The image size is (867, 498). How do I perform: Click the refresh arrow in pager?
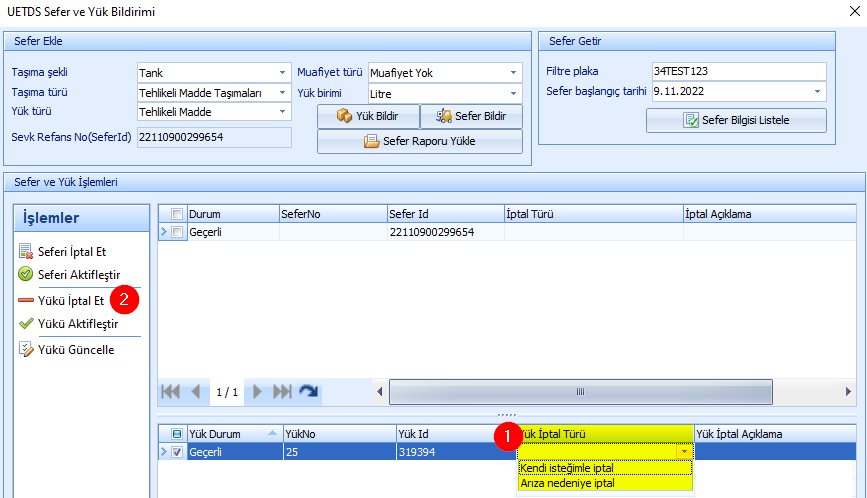(x=308, y=392)
